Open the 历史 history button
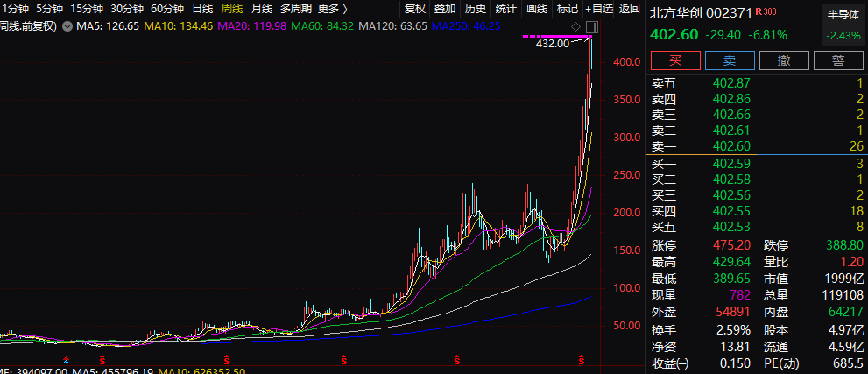Screen dimensions: 868x374 click(x=475, y=9)
